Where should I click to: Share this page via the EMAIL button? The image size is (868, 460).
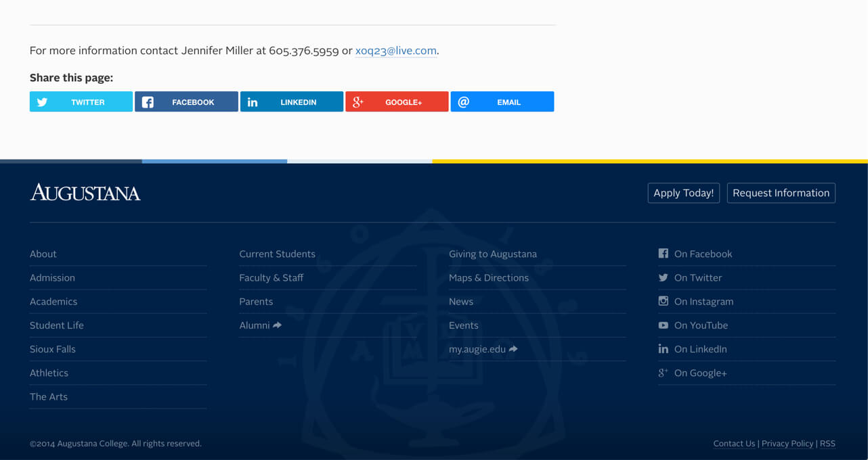click(x=502, y=101)
